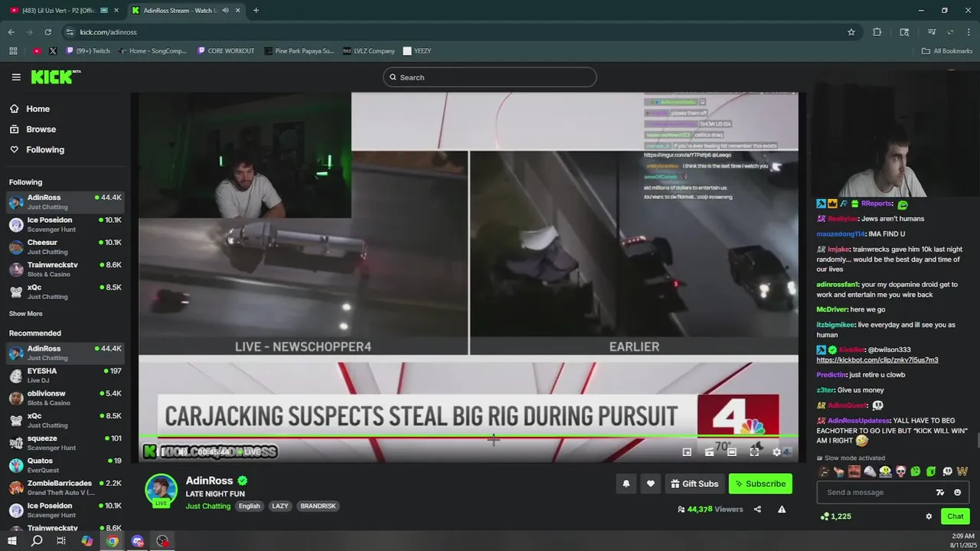The width and height of the screenshot is (980, 551).
Task: Select Cheesur in Following list
Action: click(65, 246)
